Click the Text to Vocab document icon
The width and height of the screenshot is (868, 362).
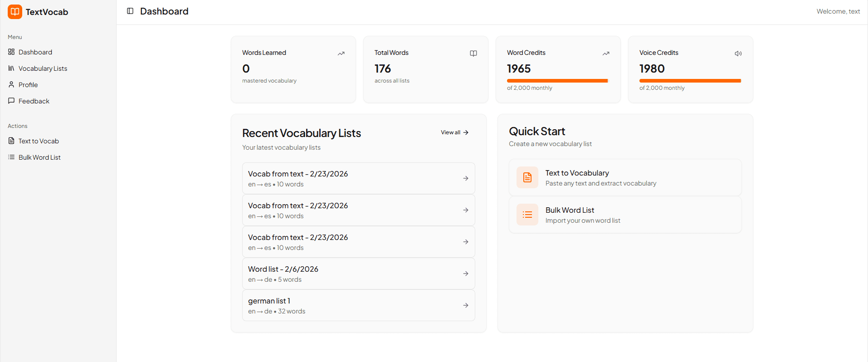pyautogui.click(x=11, y=141)
